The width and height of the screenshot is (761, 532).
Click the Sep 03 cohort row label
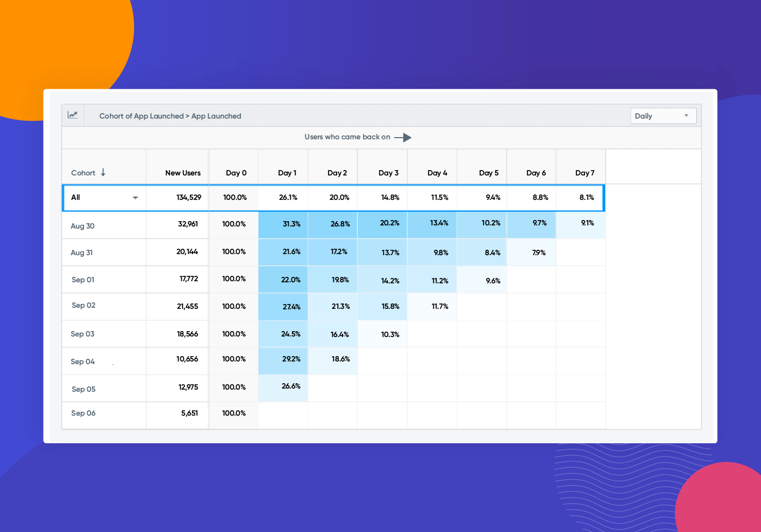coord(82,334)
